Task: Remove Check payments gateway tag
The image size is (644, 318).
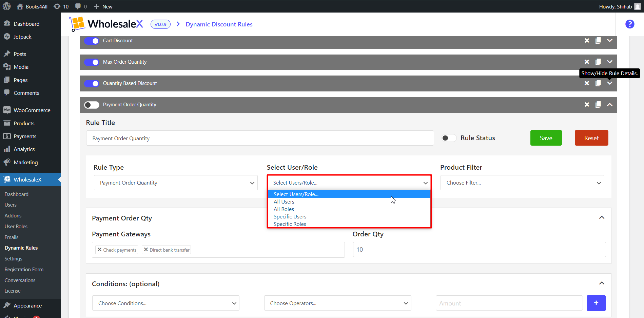Action: (x=99, y=250)
